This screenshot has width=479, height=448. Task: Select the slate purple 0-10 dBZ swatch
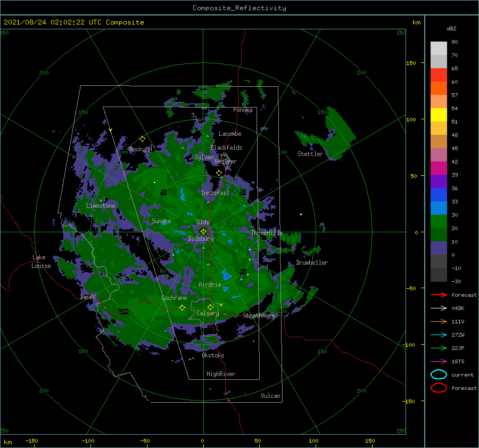click(x=439, y=248)
